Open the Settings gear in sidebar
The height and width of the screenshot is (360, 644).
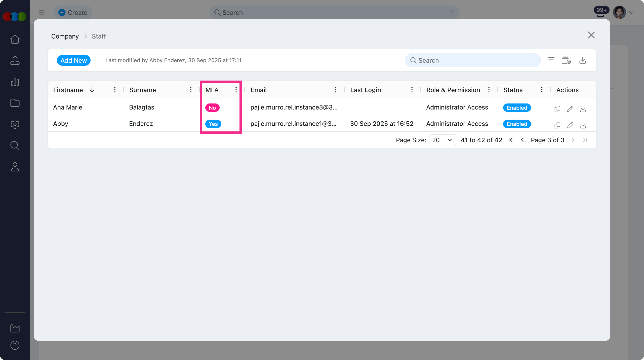[15, 124]
